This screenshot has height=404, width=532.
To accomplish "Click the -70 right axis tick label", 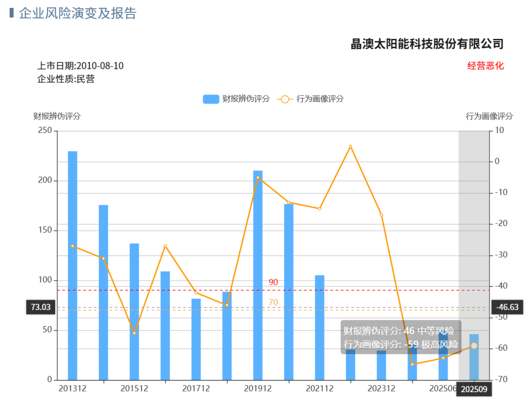I will coord(501,379).
